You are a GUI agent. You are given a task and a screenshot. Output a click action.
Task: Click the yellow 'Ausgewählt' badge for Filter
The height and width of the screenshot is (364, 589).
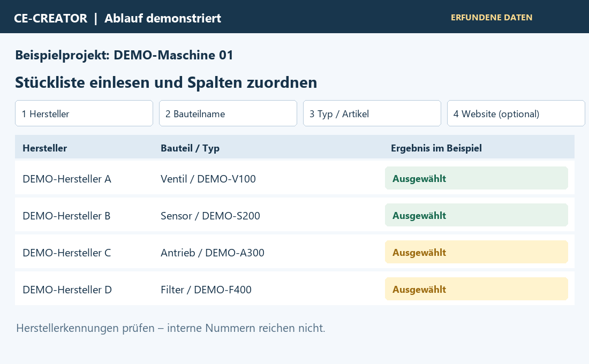(x=477, y=289)
